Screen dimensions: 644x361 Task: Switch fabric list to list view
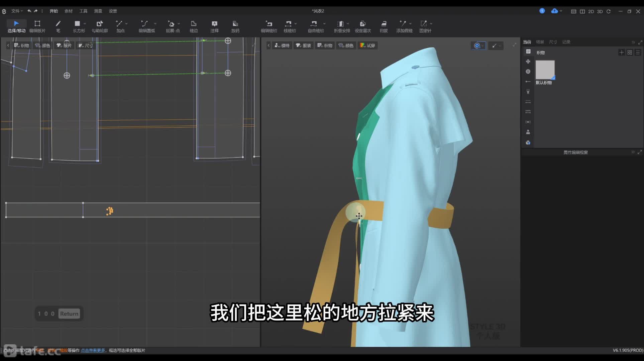pyautogui.click(x=638, y=52)
